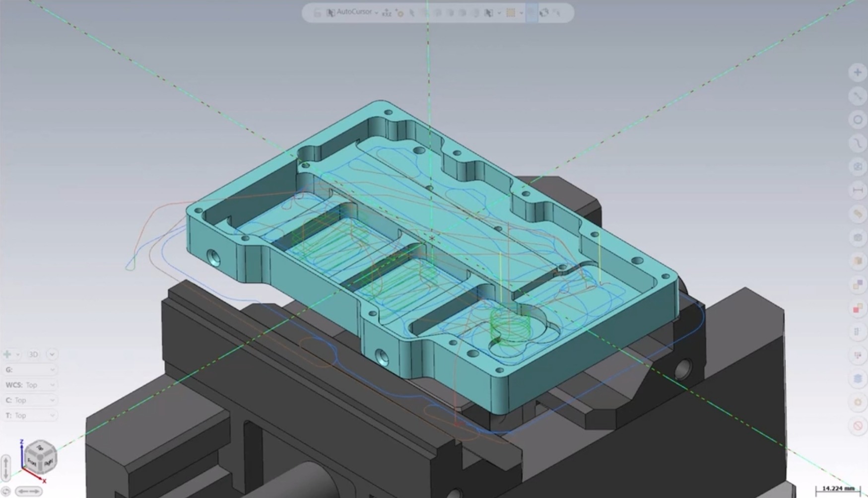
Task: Toggle the 3D mode button
Action: click(33, 355)
